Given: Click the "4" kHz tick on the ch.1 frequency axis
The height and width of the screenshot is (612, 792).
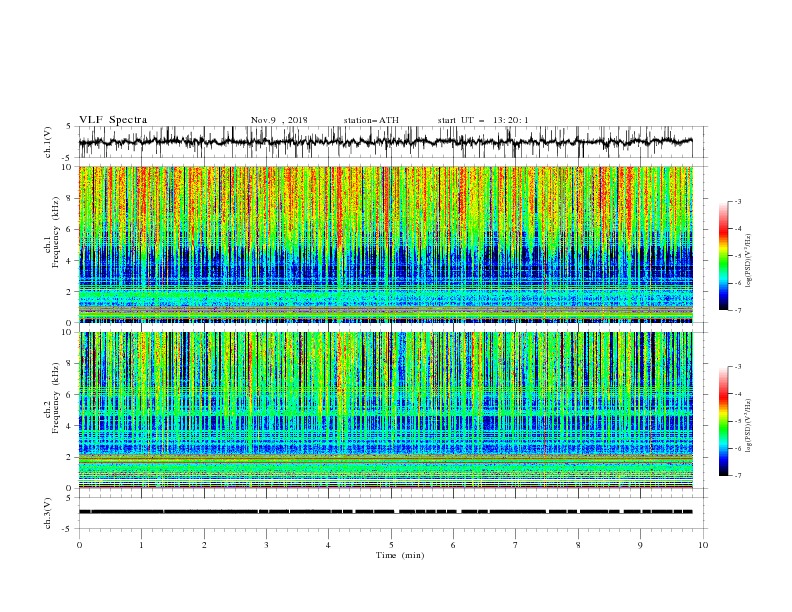Looking at the screenshot, I should pyautogui.click(x=70, y=261).
